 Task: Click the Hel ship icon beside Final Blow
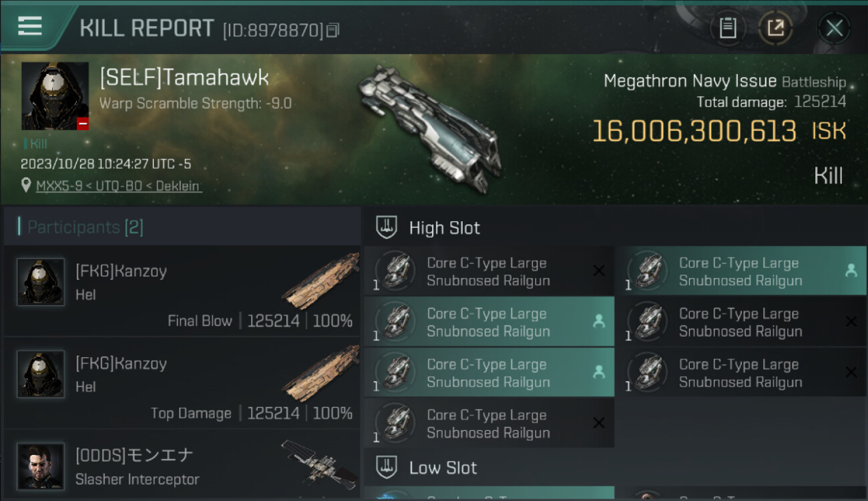(x=317, y=279)
